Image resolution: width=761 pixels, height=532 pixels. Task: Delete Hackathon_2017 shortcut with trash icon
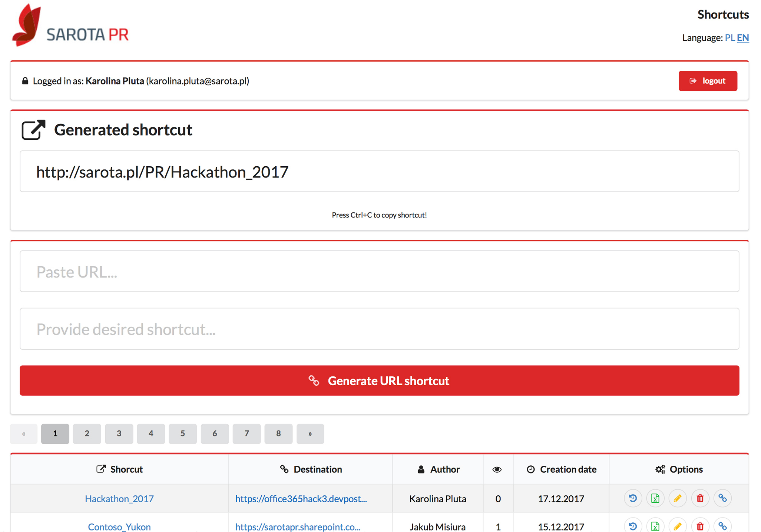point(700,498)
